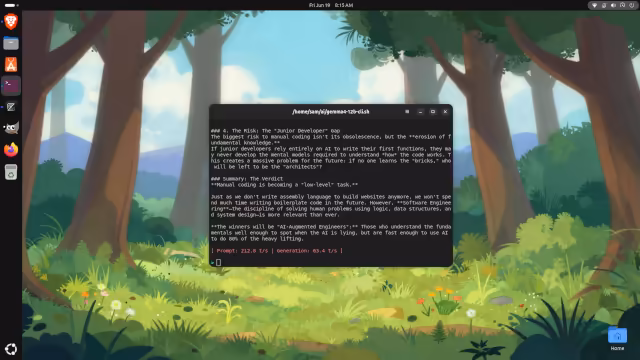This screenshot has height=360, width=640.
Task: Click the Wi-Fi status icon in top bar
Action: click(594, 5)
